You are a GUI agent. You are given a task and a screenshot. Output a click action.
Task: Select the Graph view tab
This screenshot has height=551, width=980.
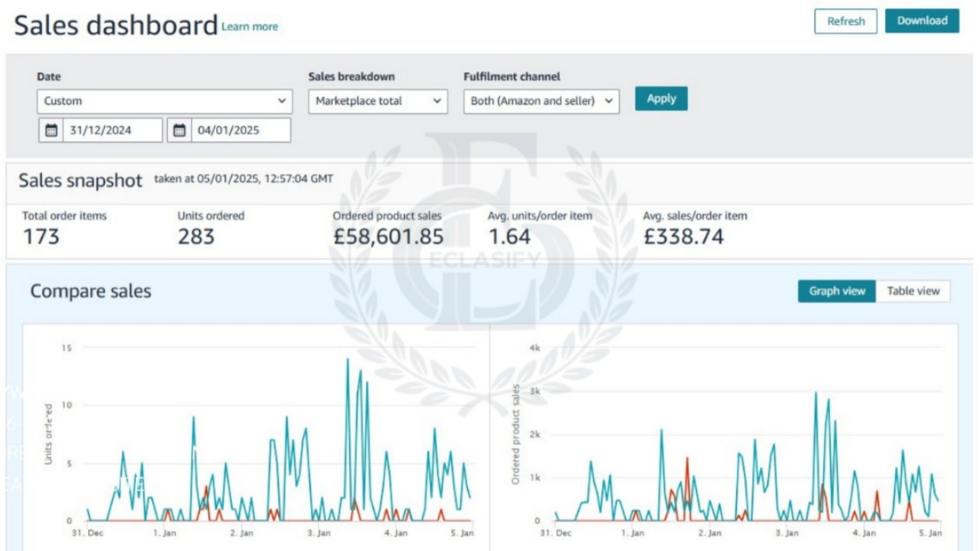pyautogui.click(x=836, y=291)
